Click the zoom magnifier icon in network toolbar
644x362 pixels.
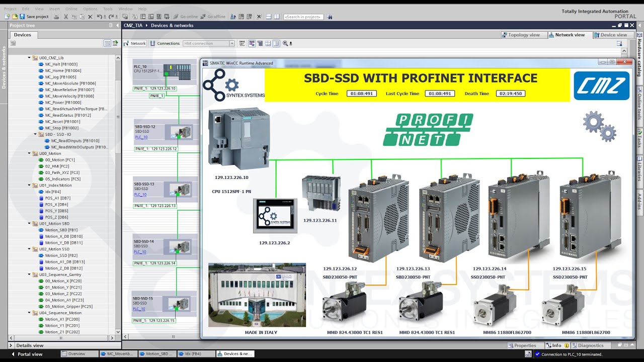[x=286, y=43]
